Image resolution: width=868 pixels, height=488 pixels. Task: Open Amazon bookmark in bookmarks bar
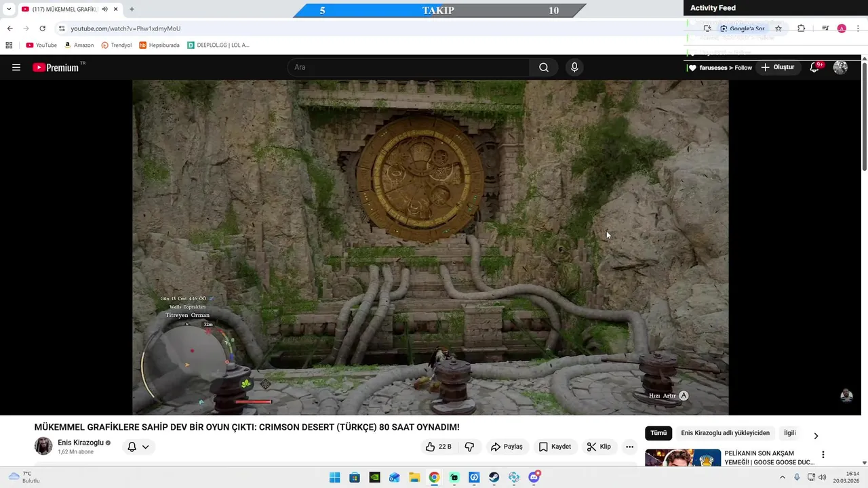pyautogui.click(x=79, y=45)
